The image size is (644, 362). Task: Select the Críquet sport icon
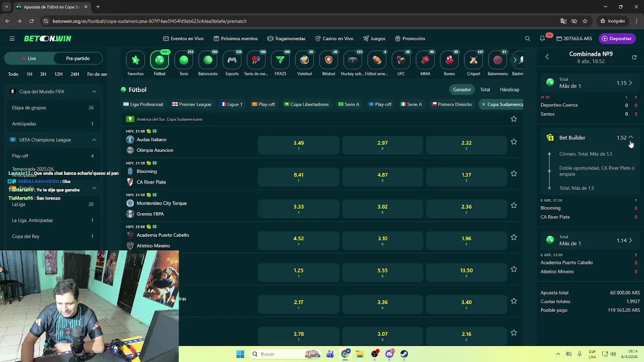(473, 60)
